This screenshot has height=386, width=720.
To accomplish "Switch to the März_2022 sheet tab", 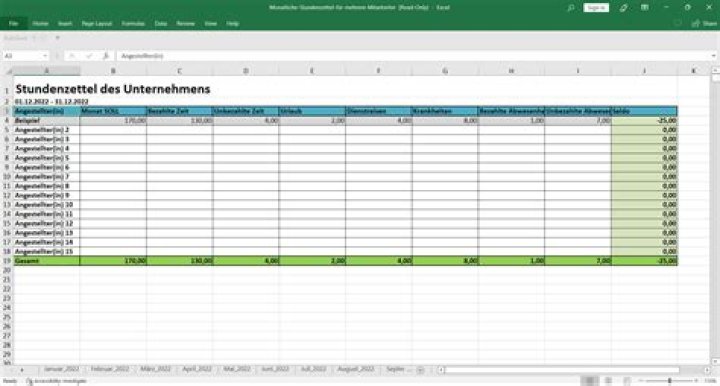I will [x=156, y=369].
